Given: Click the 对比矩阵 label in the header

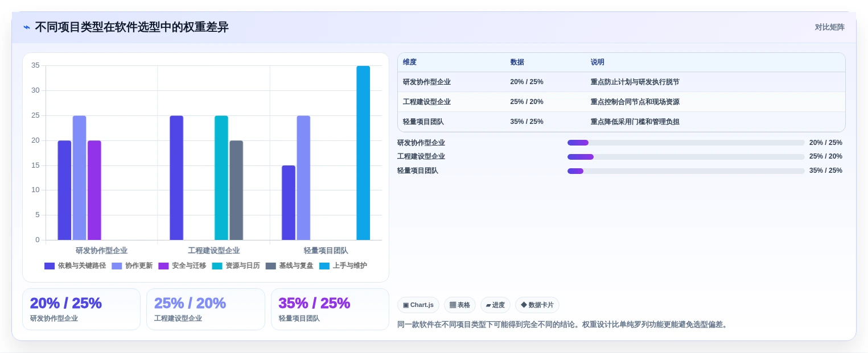Looking at the screenshot, I should pos(829,27).
